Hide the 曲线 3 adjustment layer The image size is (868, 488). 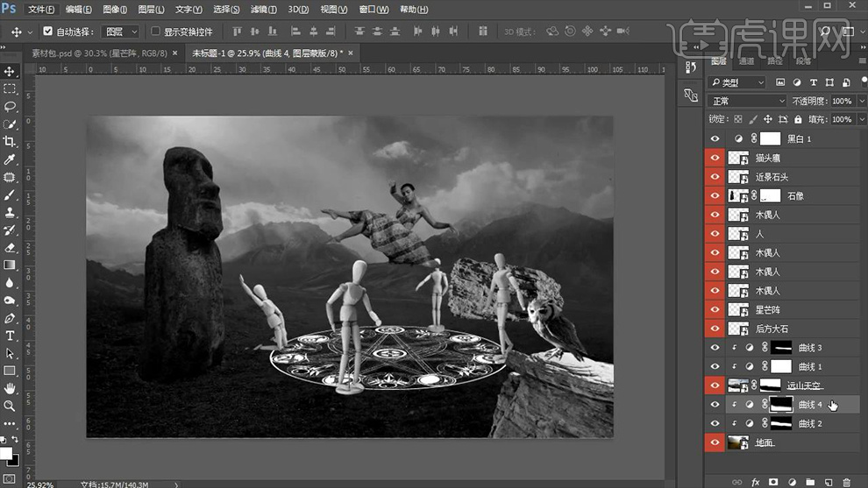715,348
